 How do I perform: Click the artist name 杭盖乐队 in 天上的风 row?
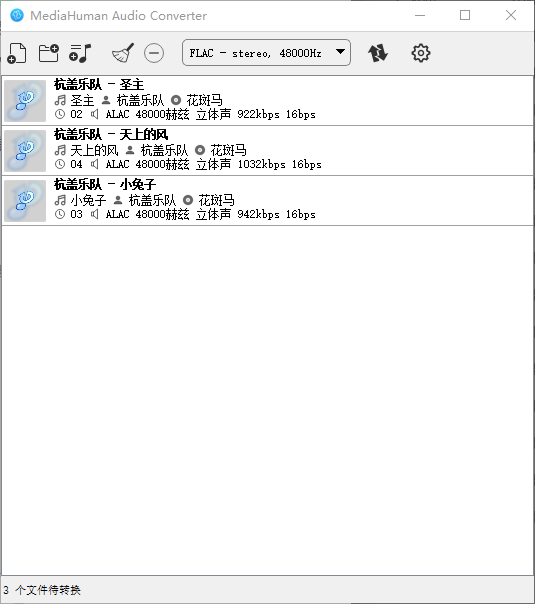(x=164, y=150)
